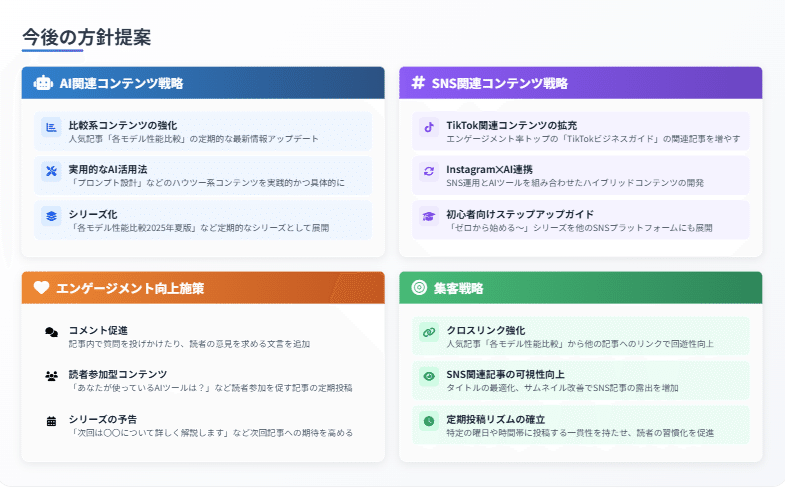
Task: Click the hashtag icon beside SNS関連コンテンツ戦略
Action: (418, 83)
